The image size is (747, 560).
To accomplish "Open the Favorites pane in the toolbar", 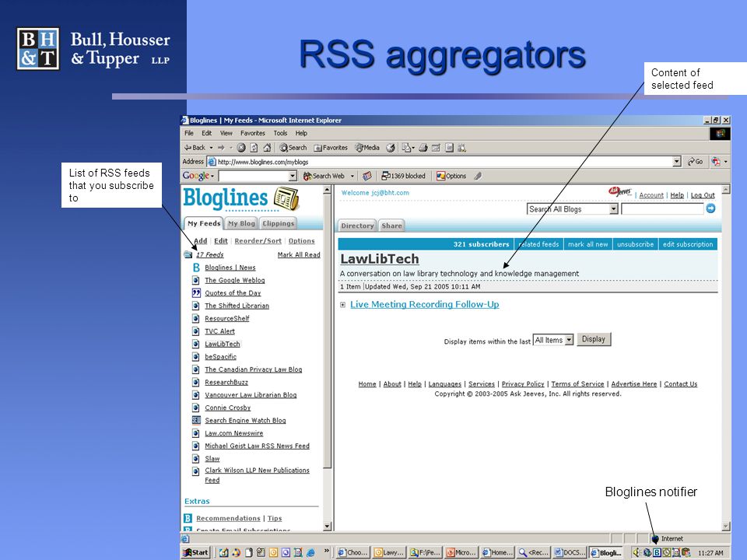I will [x=331, y=148].
